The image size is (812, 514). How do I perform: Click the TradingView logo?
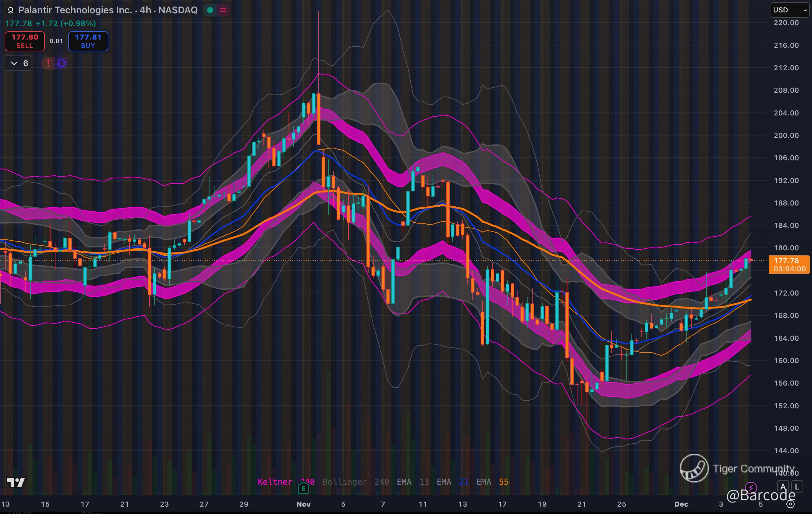pos(16,483)
